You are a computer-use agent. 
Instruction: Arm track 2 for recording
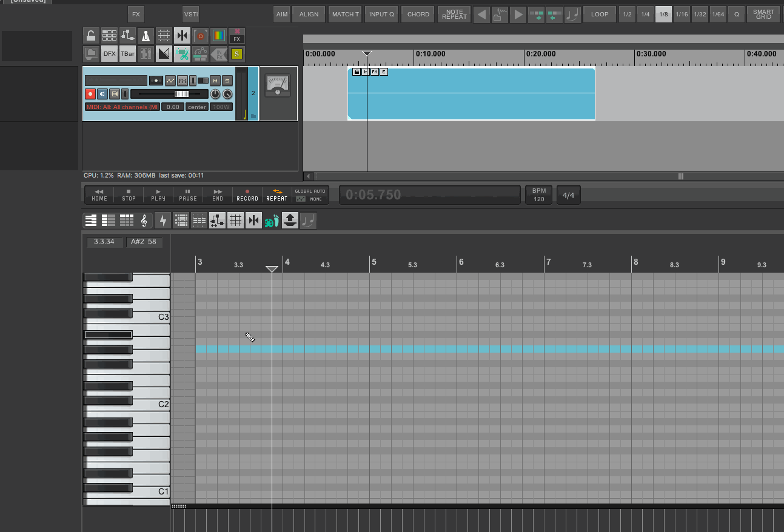click(90, 94)
